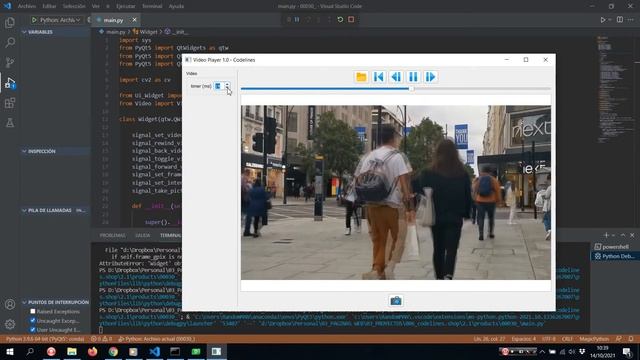Close the terminal panel
Image resolution: width=640 pixels, height=360 pixels.
coord(632,235)
